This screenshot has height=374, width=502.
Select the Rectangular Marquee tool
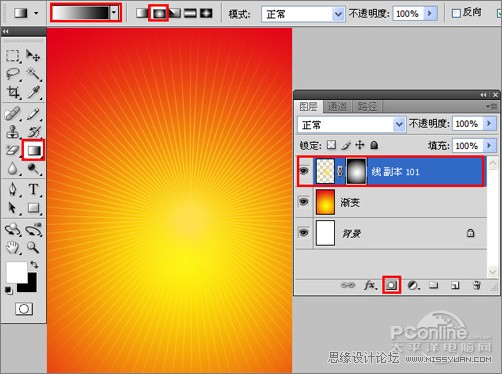(x=13, y=56)
